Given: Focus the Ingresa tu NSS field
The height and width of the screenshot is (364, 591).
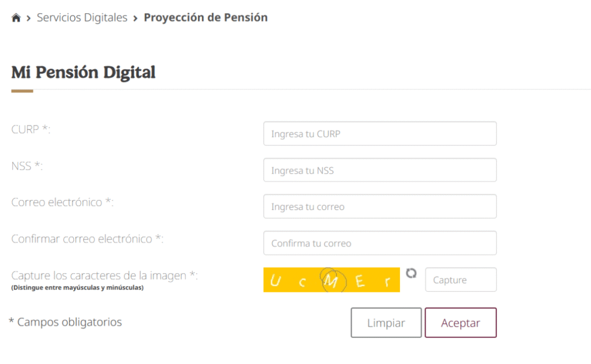Looking at the screenshot, I should tap(380, 170).
